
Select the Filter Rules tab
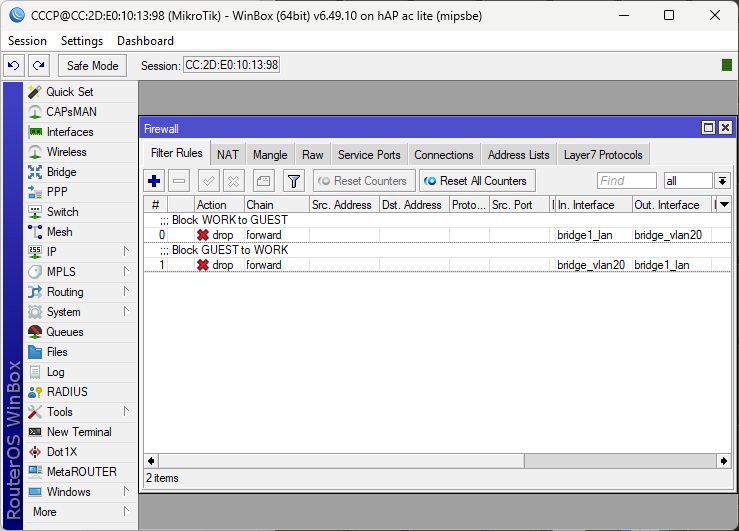pyautogui.click(x=177, y=153)
